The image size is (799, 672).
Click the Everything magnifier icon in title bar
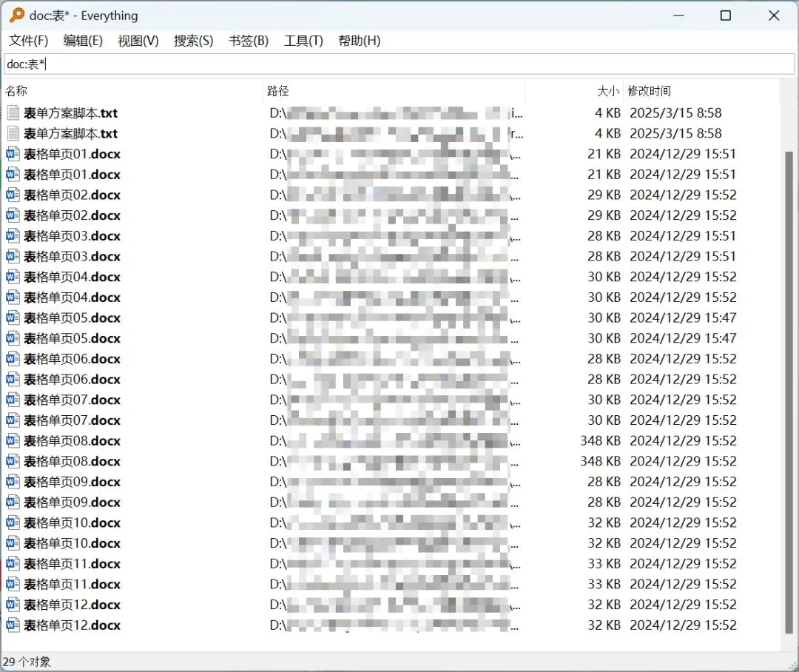click(17, 16)
